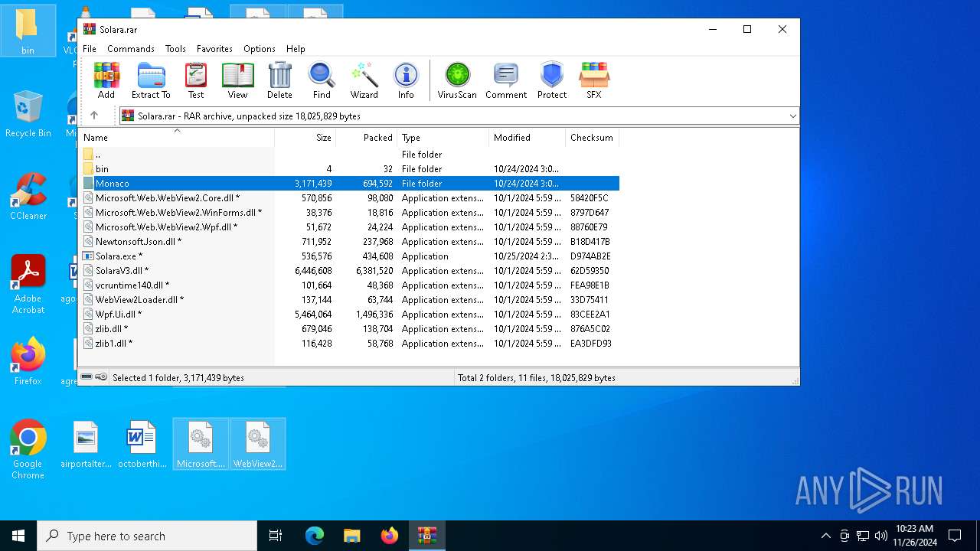Select vcruntime140.dll file

349,285
